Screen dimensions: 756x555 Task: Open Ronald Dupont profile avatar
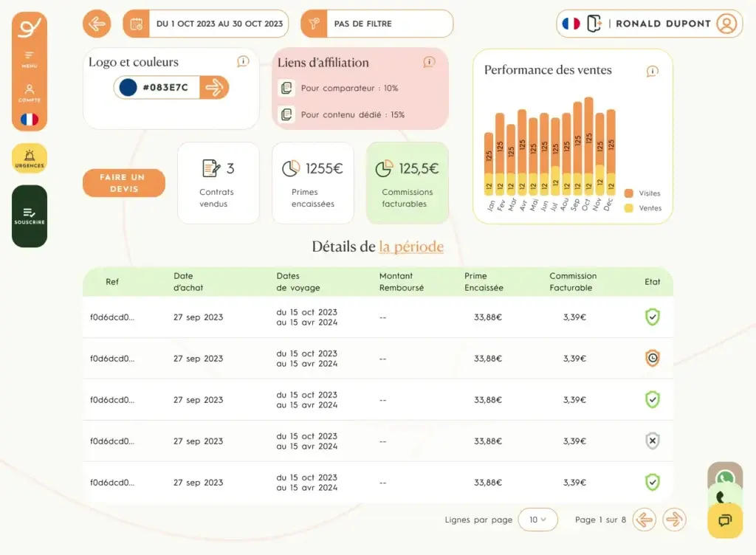pos(726,24)
